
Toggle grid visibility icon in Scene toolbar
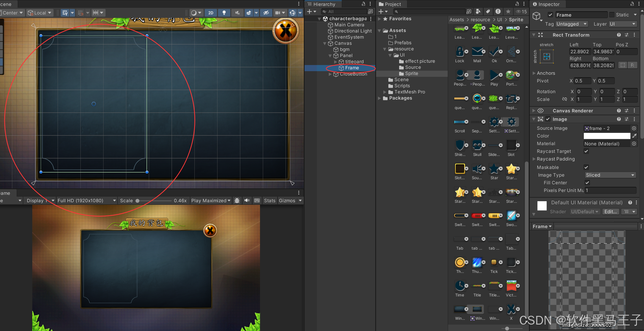65,13
